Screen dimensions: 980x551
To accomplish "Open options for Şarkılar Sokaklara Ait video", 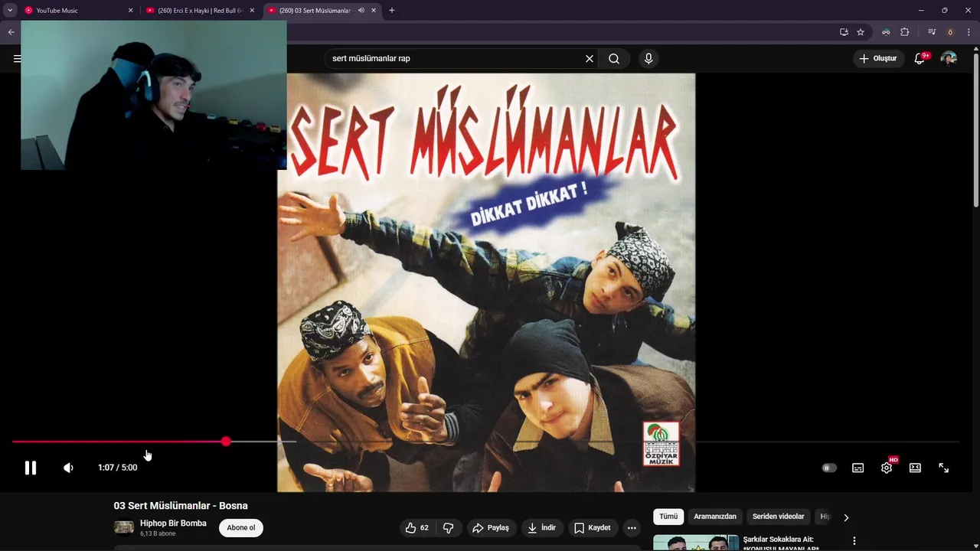I will point(854,541).
